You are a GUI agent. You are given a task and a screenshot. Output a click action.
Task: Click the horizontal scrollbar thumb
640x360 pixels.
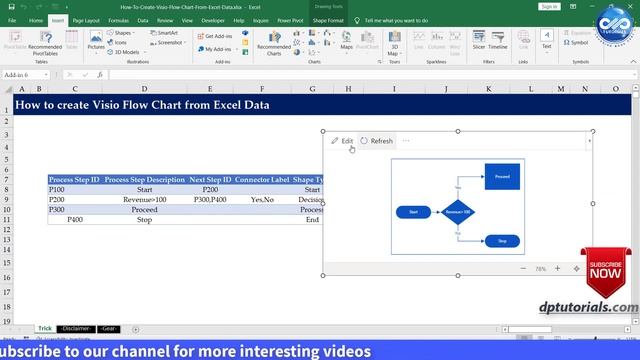pos(530,329)
